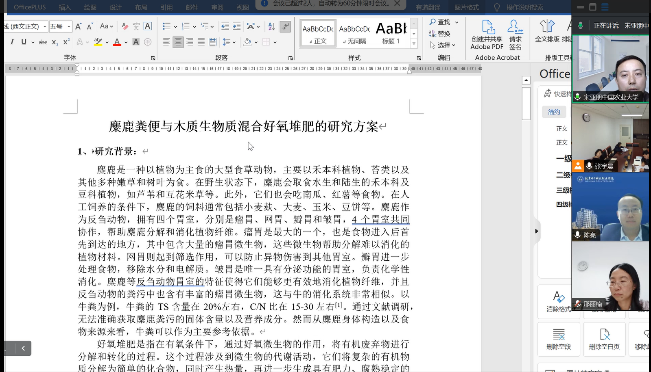This screenshot has width=651, height=372.
Task: Open the Layout ribbon tab
Action: (x=141, y=7)
